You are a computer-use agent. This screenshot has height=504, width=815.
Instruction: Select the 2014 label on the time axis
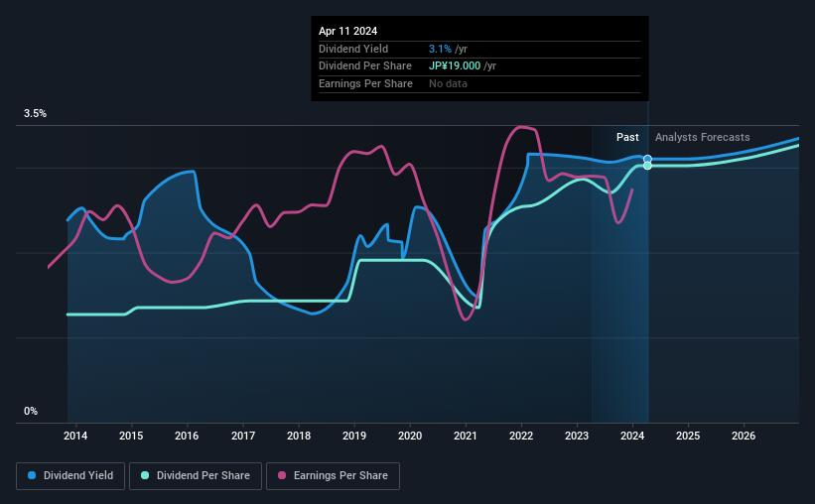(x=75, y=436)
